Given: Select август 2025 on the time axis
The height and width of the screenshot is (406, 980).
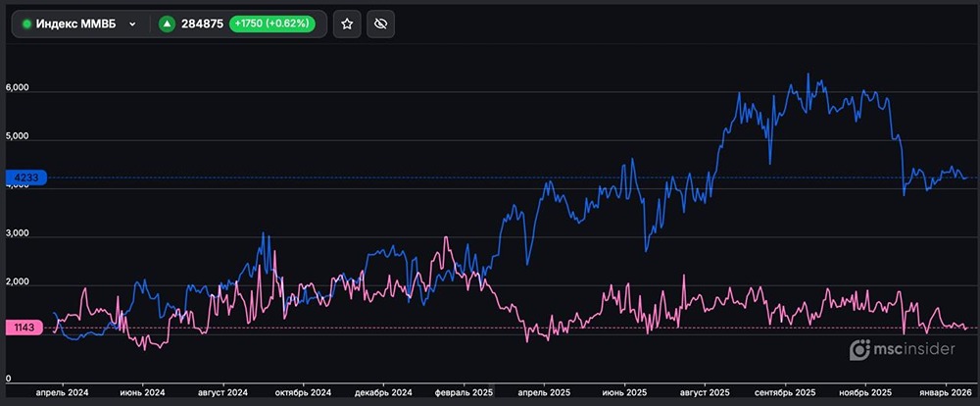Looking at the screenshot, I should click(706, 392).
